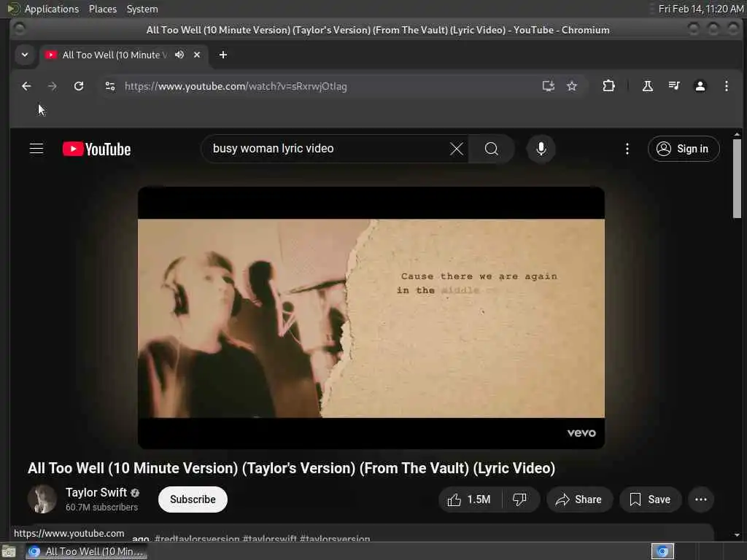Open the System menu
The width and height of the screenshot is (747, 560).
click(142, 9)
